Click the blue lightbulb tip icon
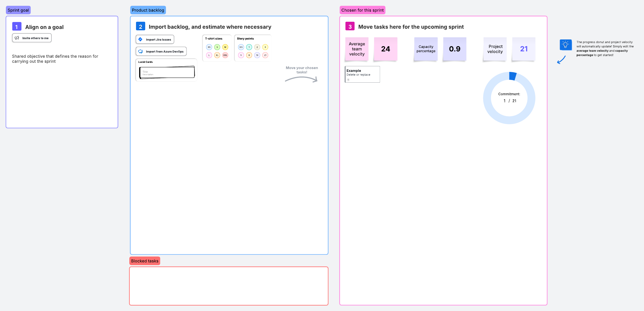The image size is (644, 311). pos(565,45)
